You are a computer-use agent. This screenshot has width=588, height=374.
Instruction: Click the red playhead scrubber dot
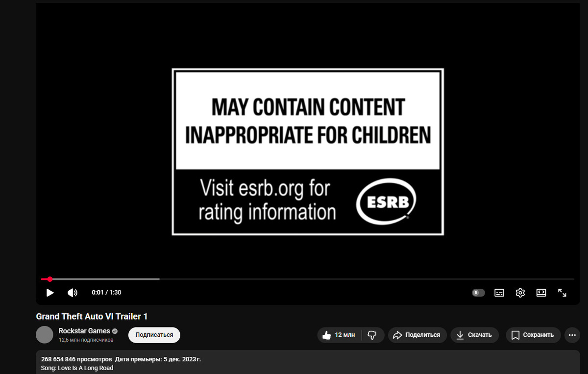tap(49, 279)
